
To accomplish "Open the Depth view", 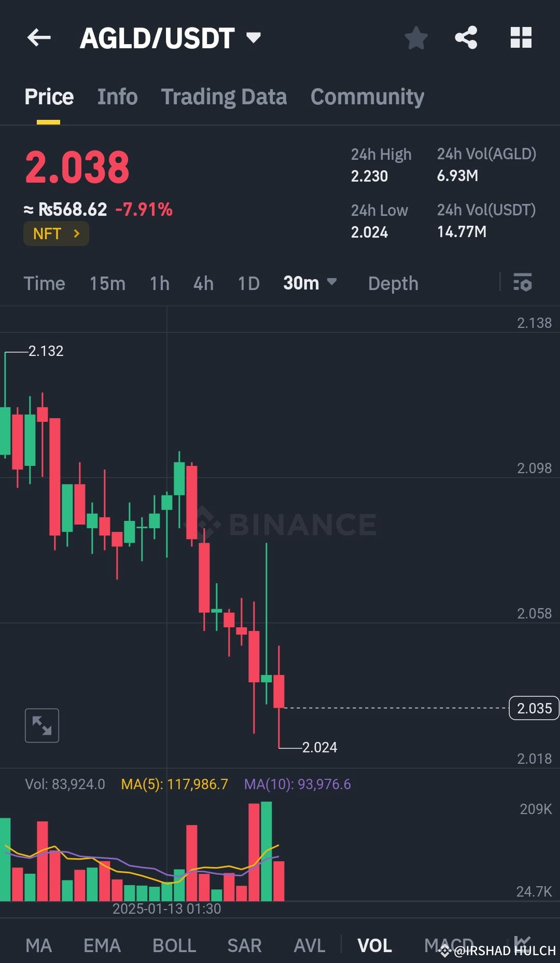I will pyautogui.click(x=393, y=283).
